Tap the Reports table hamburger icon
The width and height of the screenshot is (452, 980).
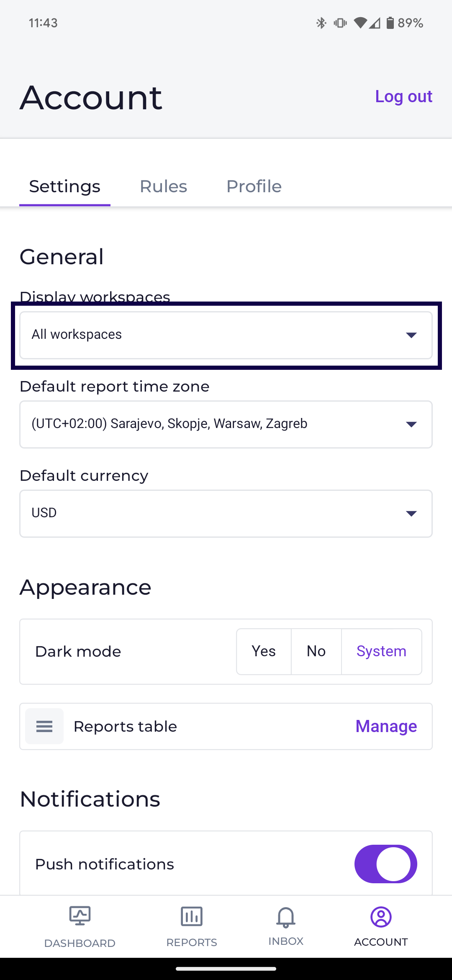(x=44, y=726)
